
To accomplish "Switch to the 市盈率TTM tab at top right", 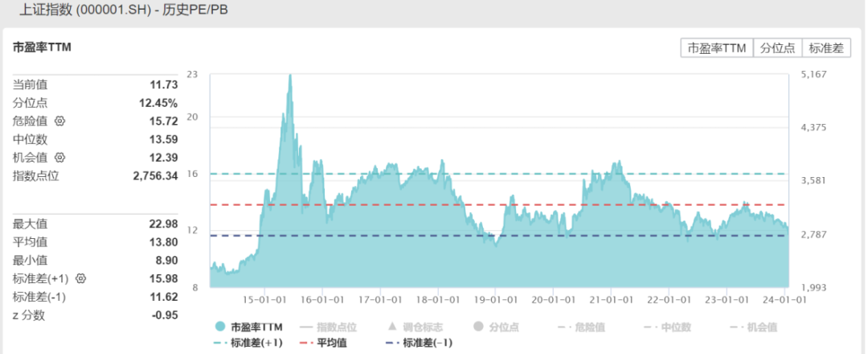I will click(716, 48).
